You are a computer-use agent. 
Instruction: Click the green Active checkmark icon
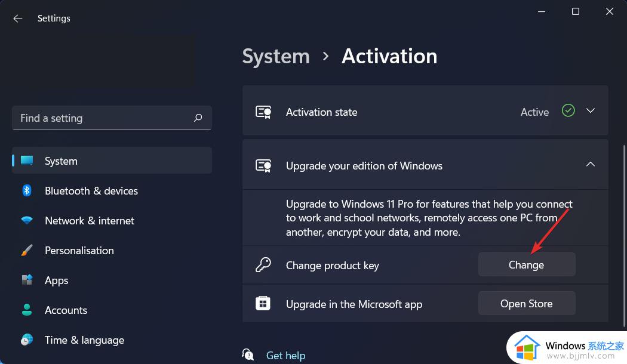coord(568,110)
